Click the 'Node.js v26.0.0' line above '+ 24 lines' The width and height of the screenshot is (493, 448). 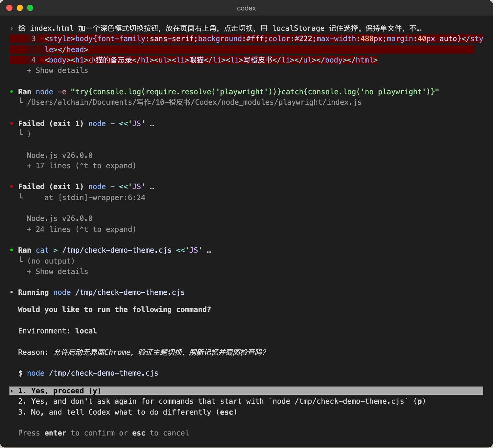click(59, 218)
